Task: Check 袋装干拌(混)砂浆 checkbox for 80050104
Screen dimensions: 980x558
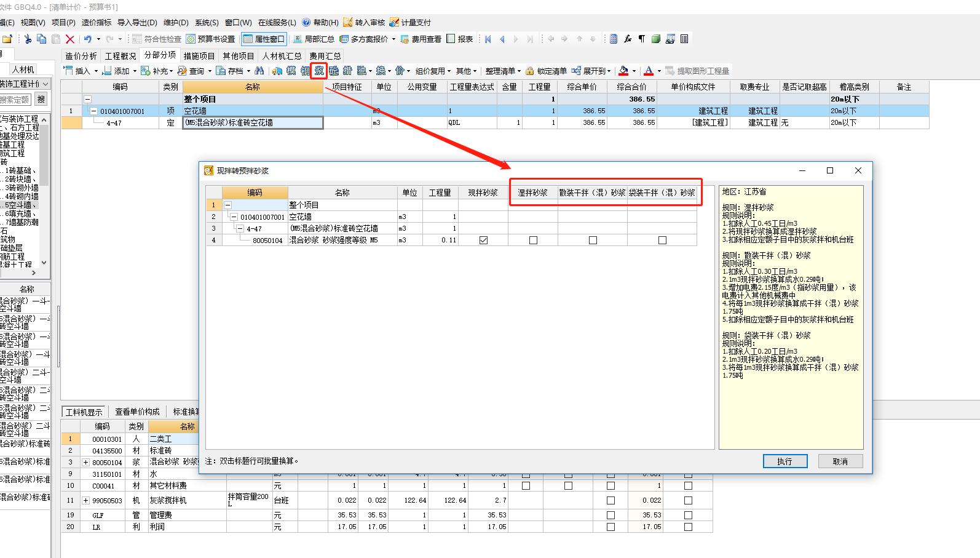Action: click(662, 240)
